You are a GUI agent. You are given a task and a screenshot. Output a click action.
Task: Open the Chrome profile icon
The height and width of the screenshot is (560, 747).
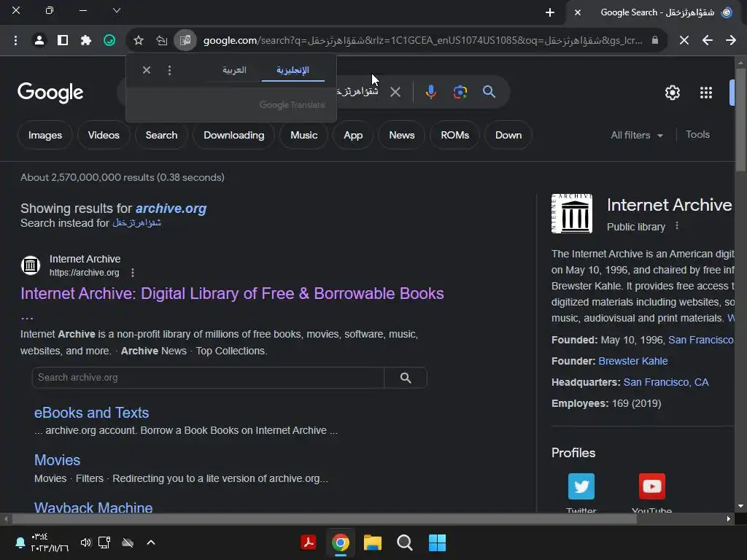(39, 41)
